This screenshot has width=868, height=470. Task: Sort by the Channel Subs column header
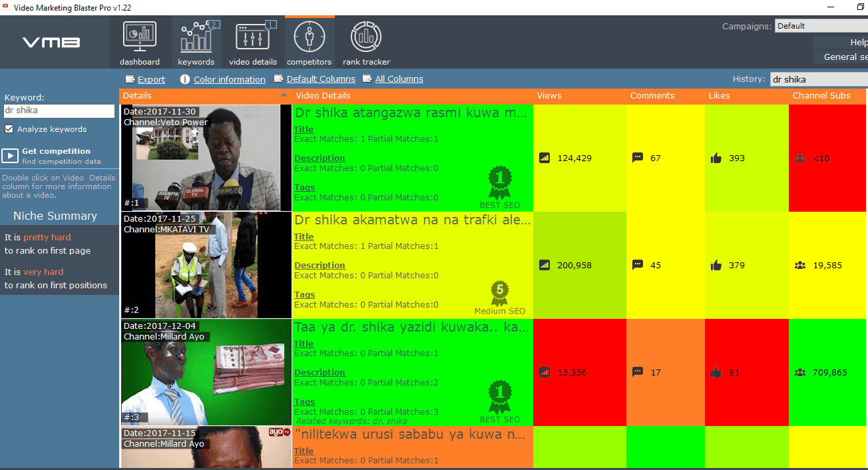pyautogui.click(x=827, y=96)
